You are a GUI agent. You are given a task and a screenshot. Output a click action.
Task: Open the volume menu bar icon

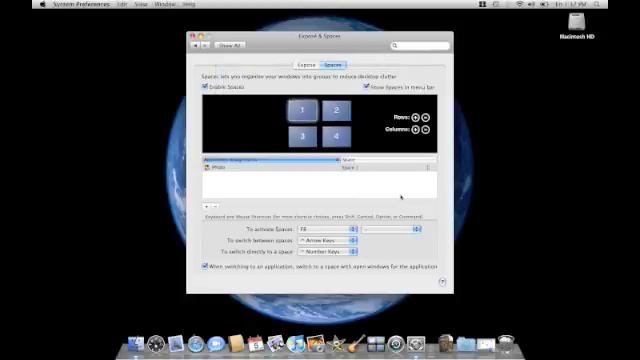[531, 4]
